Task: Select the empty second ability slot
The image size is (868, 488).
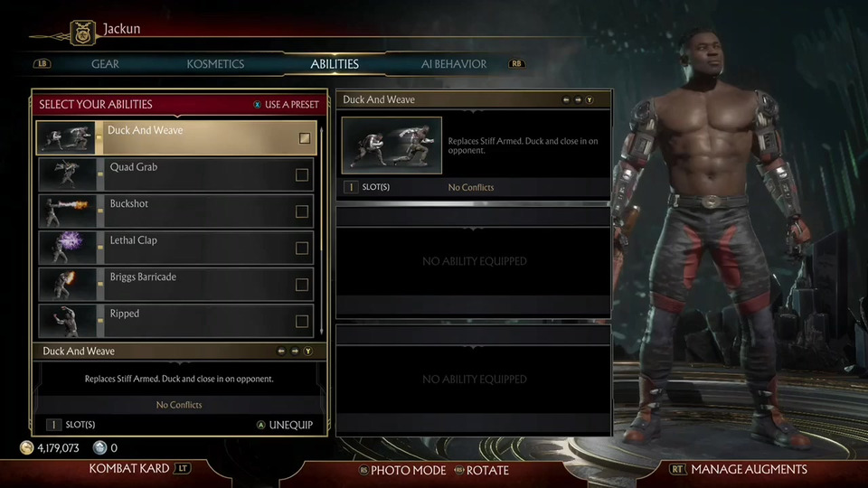Action: [x=474, y=261]
